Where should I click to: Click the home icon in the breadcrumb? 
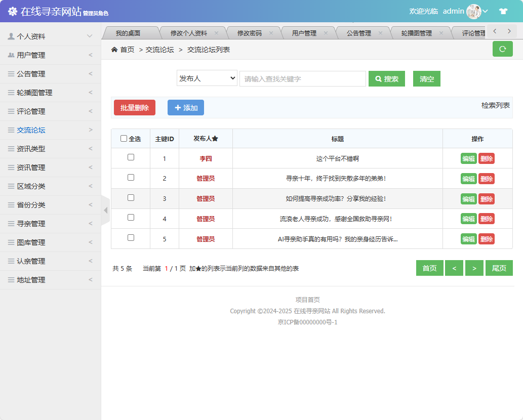point(115,51)
